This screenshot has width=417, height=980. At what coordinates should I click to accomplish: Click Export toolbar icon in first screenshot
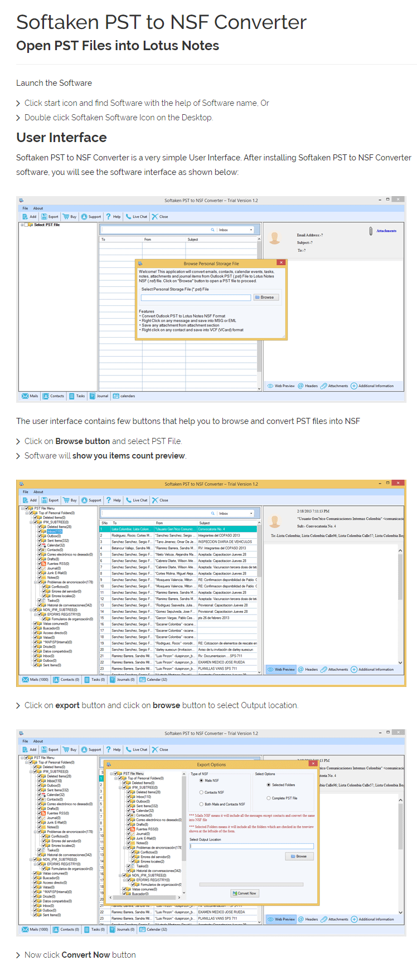click(x=44, y=217)
